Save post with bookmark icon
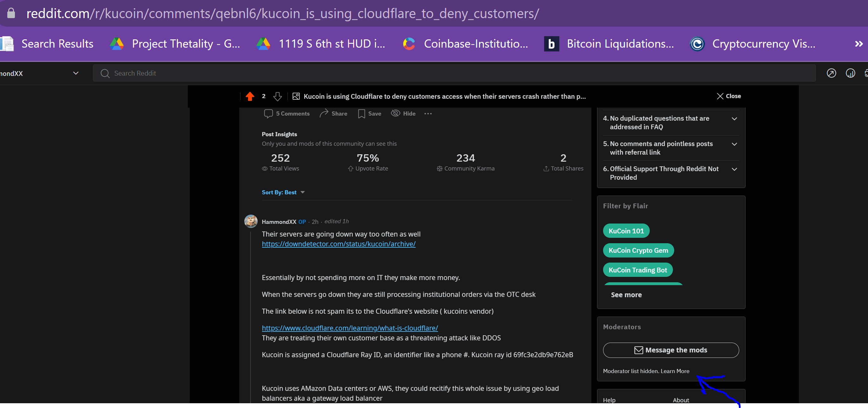This screenshot has height=408, width=868. 361,114
